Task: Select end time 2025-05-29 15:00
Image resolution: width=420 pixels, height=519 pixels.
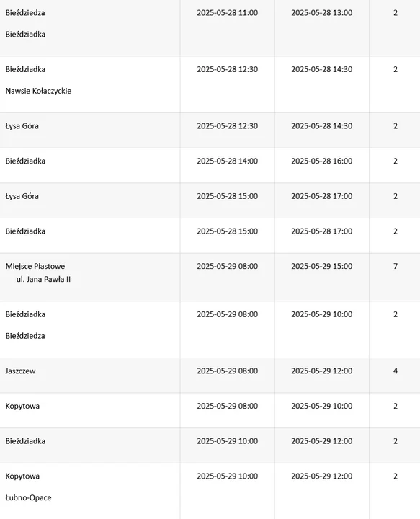Action: coord(322,267)
